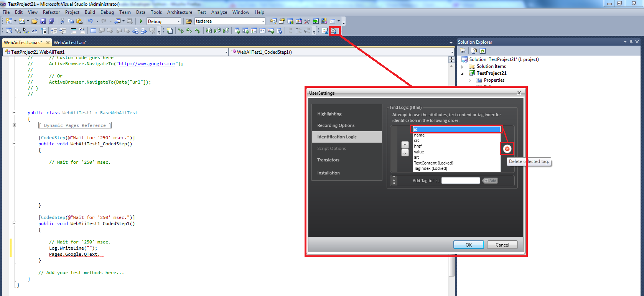Image resolution: width=644 pixels, height=296 pixels.
Task: Click the Save All icon
Action: 51,21
